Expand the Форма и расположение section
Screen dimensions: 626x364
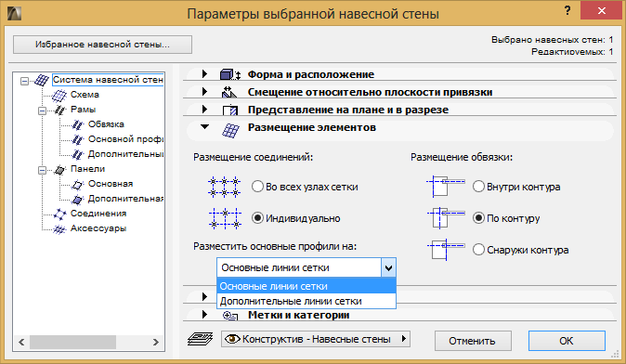tap(204, 74)
